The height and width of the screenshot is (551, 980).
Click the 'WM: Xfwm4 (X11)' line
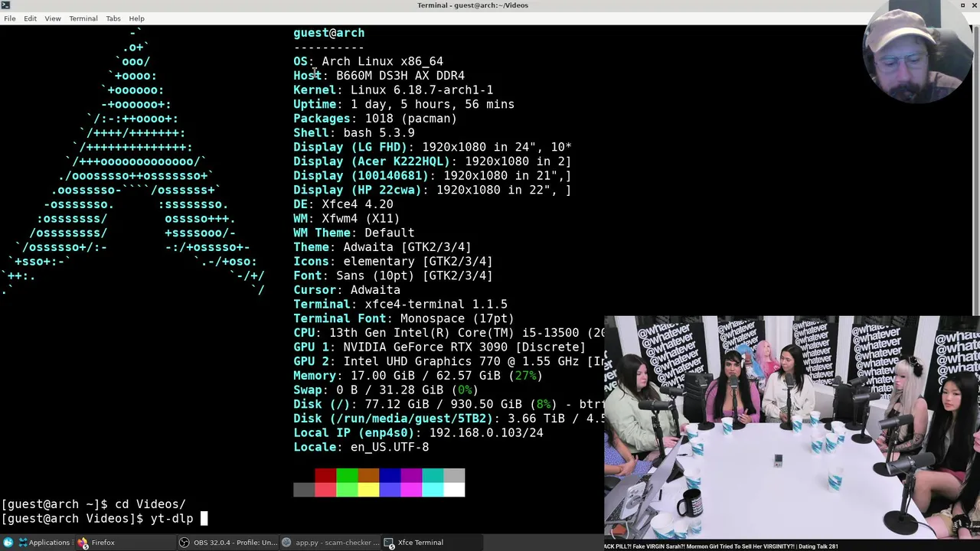346,219
